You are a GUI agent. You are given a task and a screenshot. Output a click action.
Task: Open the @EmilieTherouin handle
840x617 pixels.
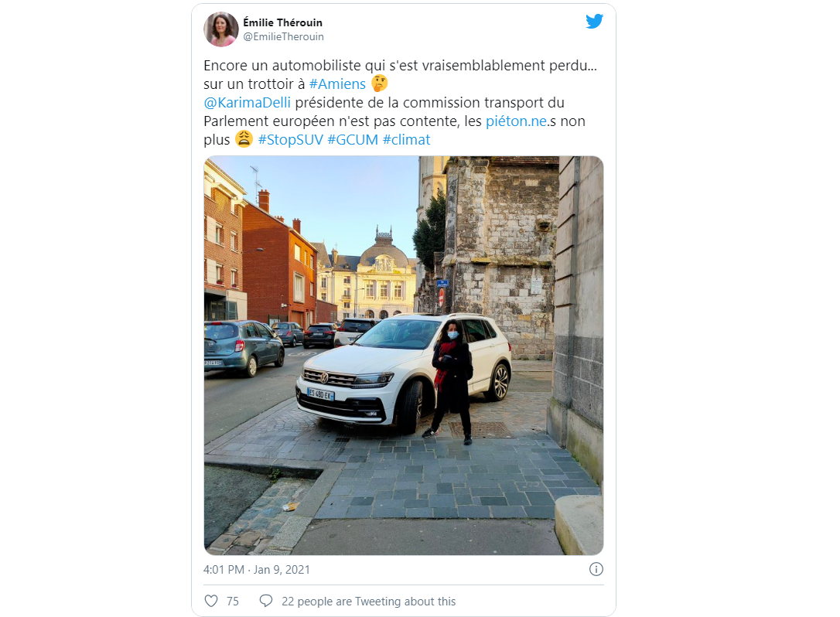(283, 36)
